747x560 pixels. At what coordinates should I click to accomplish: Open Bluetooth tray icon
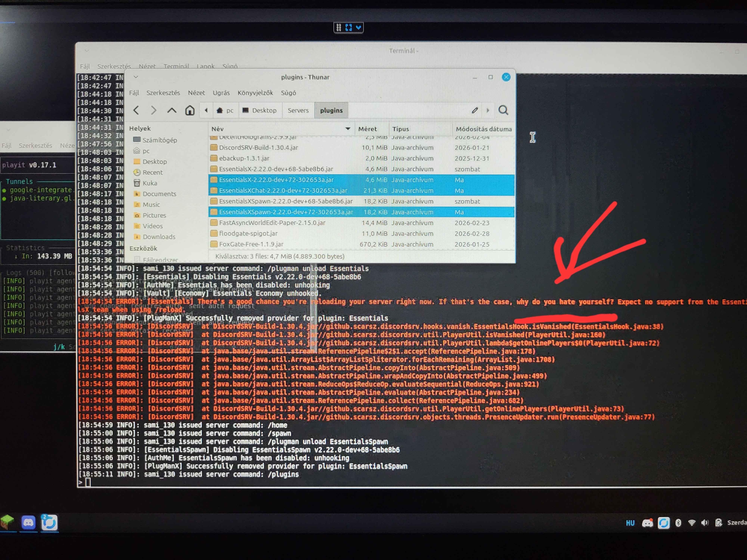point(678,523)
